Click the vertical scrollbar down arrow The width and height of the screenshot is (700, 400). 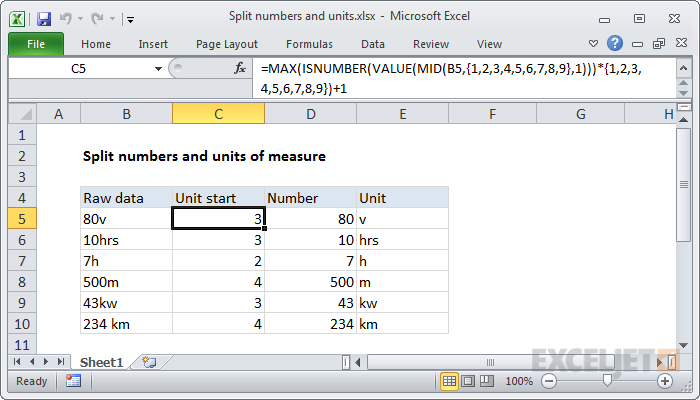pos(683,345)
